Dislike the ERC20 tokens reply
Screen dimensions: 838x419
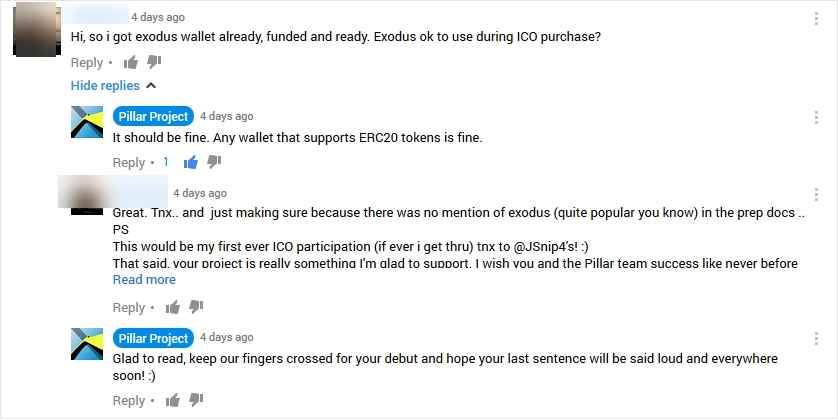214,162
